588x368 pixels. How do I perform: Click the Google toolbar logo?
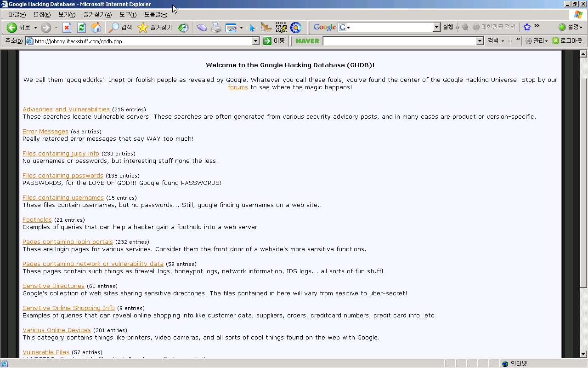pos(325,27)
